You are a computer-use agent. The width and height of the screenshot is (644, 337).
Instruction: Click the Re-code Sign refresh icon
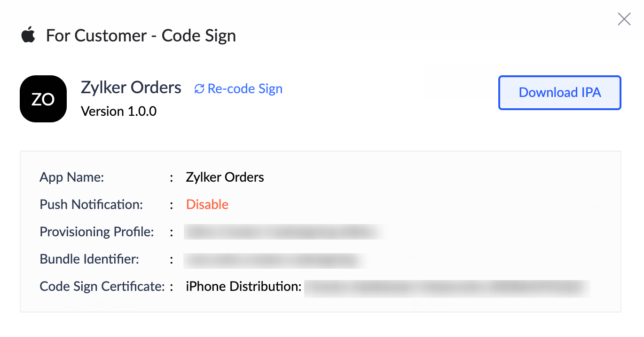pyautogui.click(x=199, y=88)
